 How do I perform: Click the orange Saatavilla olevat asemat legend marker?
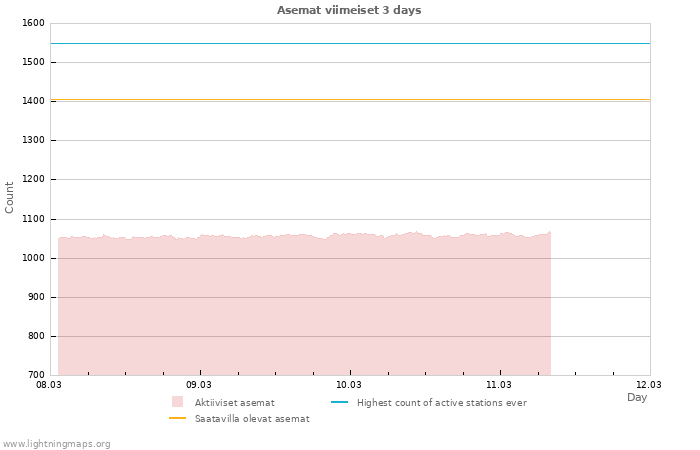[x=178, y=418]
